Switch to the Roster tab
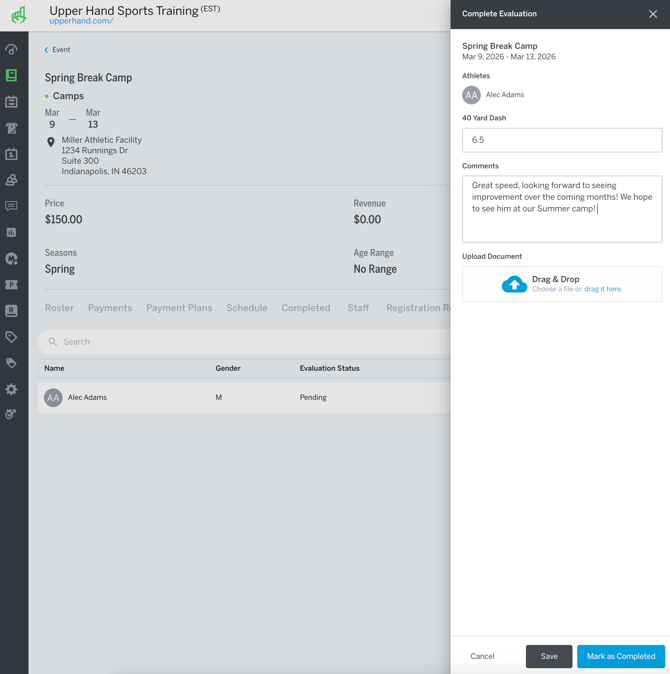 pos(59,308)
